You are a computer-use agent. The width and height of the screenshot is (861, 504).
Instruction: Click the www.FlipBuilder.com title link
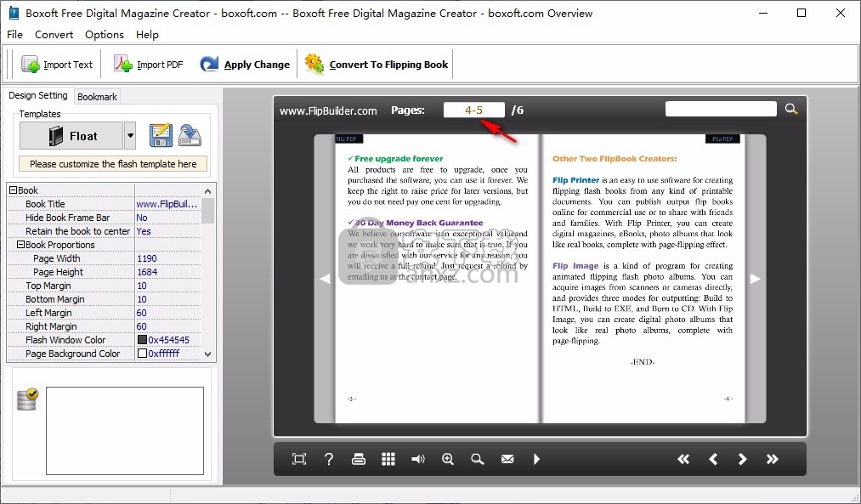pos(328,110)
